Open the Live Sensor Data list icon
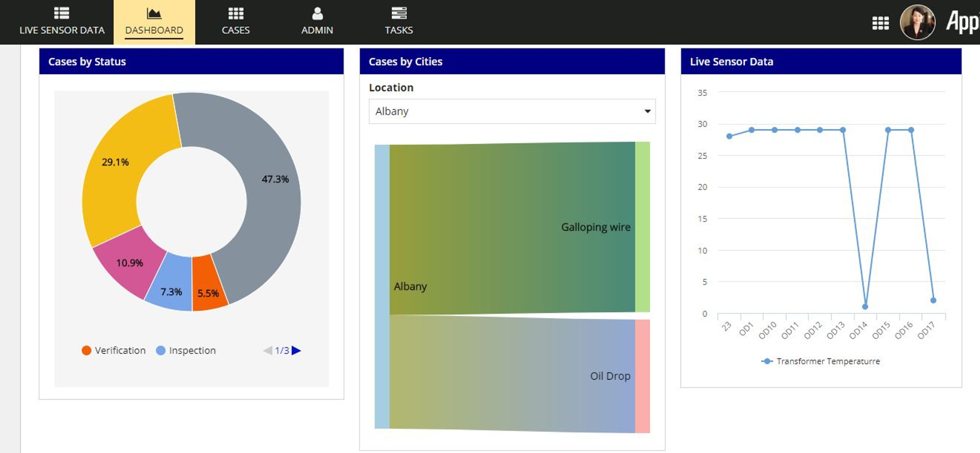The image size is (980, 453). (x=62, y=13)
